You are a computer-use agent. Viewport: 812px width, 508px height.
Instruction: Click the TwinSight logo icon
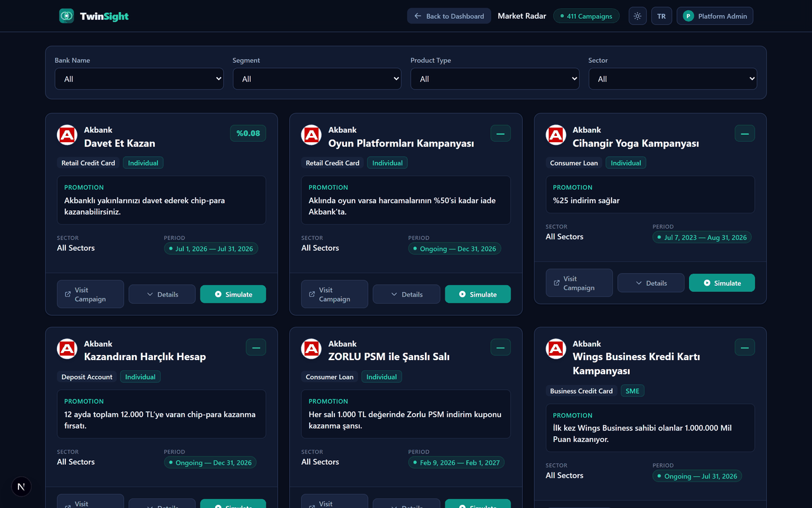(67, 16)
